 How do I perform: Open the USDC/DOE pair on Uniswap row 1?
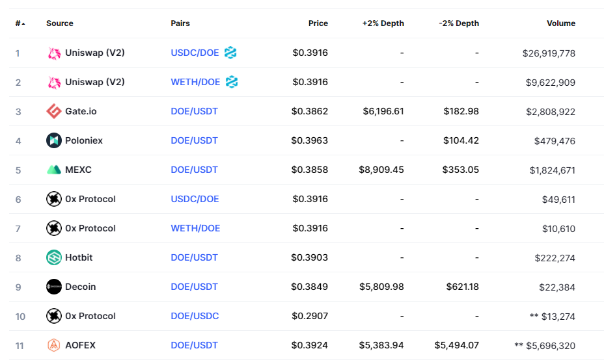pyautogui.click(x=195, y=53)
